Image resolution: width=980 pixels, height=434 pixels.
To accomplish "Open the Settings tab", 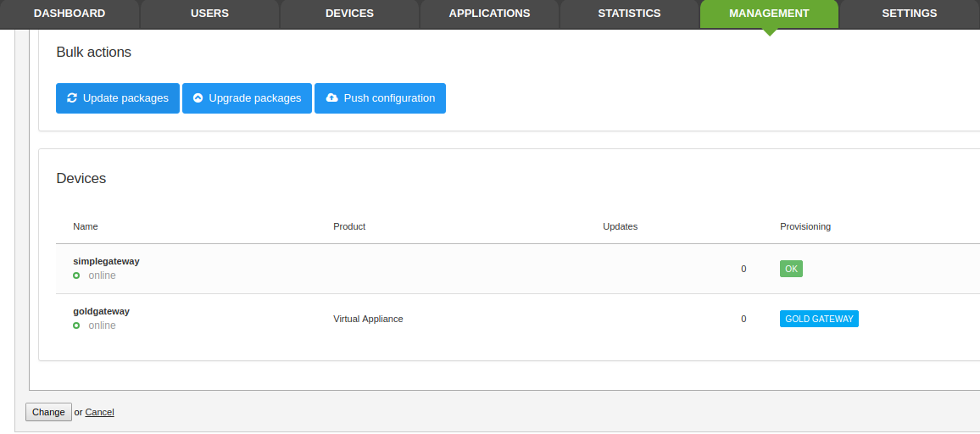I will pos(909,14).
